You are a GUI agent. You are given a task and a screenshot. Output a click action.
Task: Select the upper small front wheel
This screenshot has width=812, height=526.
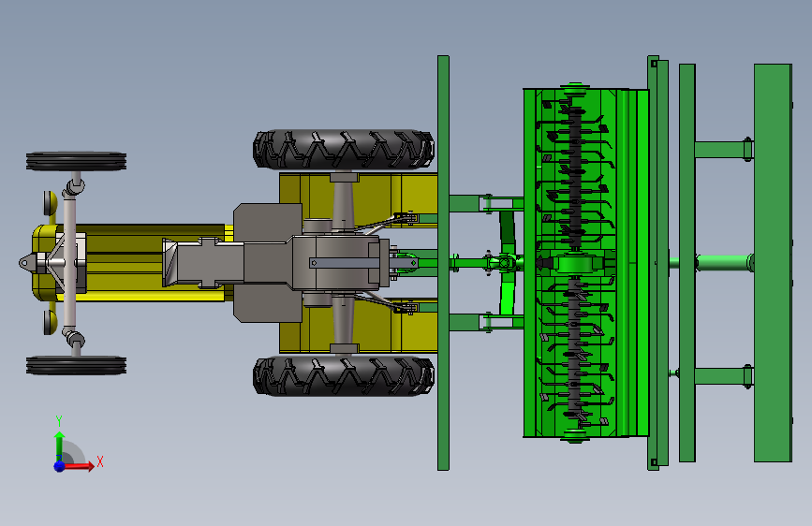pyautogui.click(x=76, y=161)
